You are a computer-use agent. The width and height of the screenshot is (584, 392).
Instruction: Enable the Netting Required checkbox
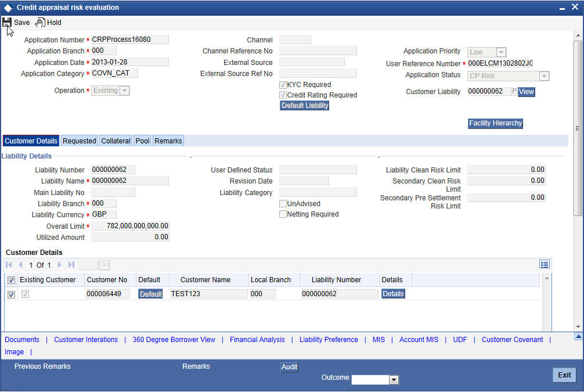(283, 214)
